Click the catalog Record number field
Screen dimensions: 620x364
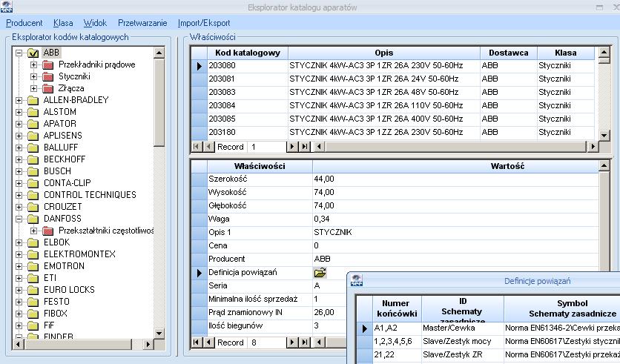point(266,147)
